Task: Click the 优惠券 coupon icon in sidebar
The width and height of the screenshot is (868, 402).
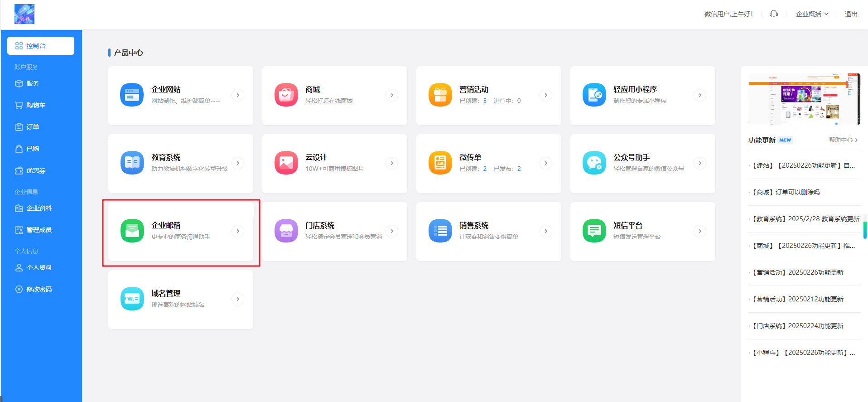Action: click(x=19, y=170)
